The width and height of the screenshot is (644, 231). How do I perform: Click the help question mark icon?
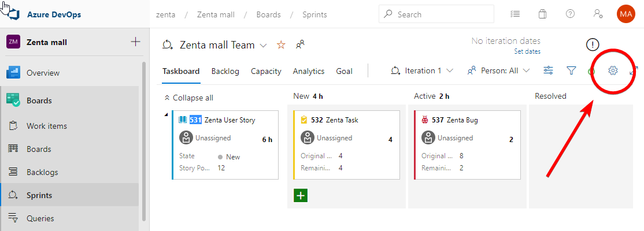pyautogui.click(x=570, y=14)
